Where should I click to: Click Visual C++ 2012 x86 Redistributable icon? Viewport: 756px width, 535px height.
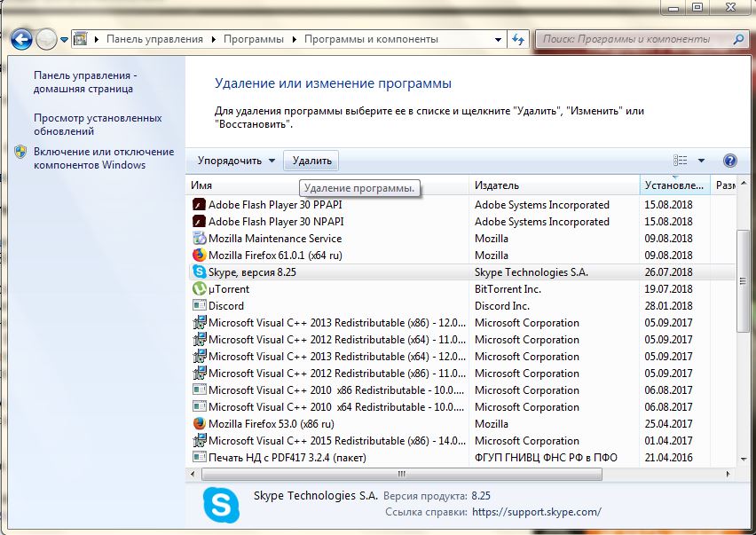coord(199,373)
